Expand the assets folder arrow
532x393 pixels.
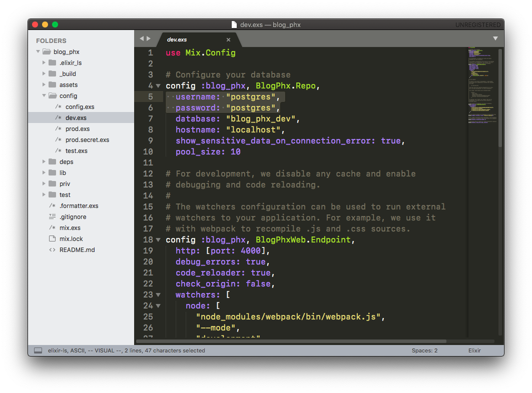coord(44,85)
